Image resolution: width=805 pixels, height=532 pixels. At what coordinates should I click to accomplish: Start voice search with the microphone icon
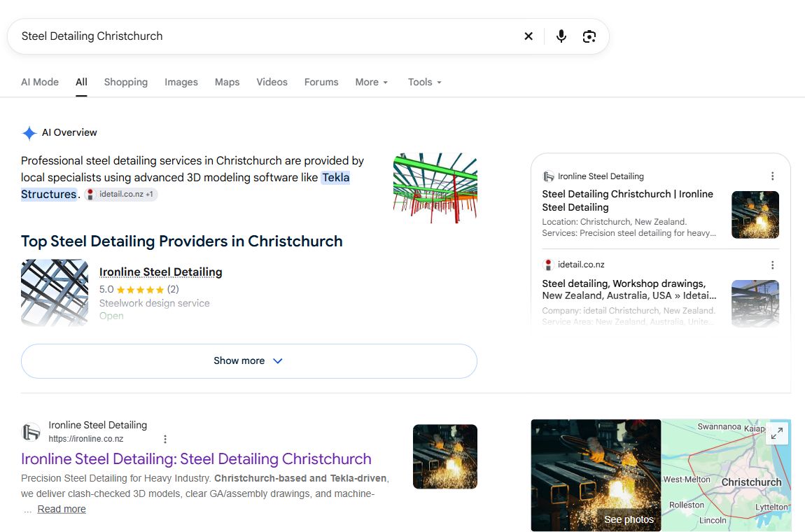(561, 36)
